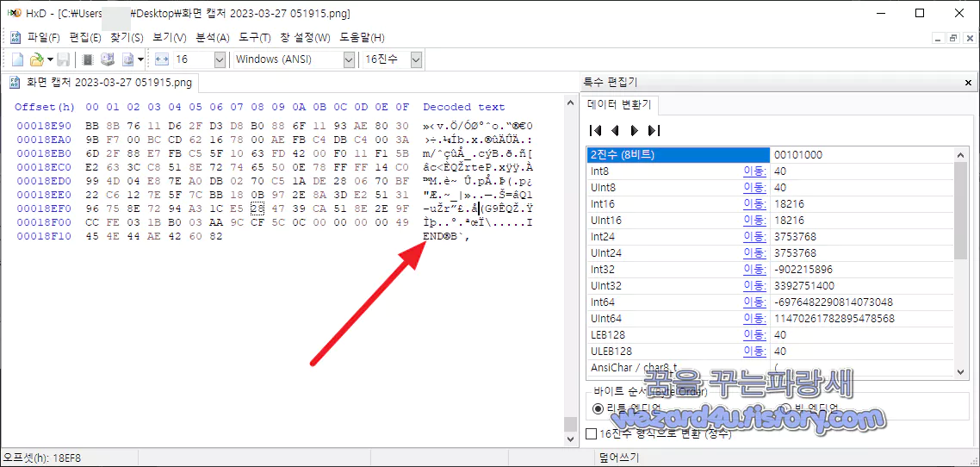Viewport: 980px width, 467px height.
Task: Expand disk image dropdown arrow
Action: [x=140, y=60]
